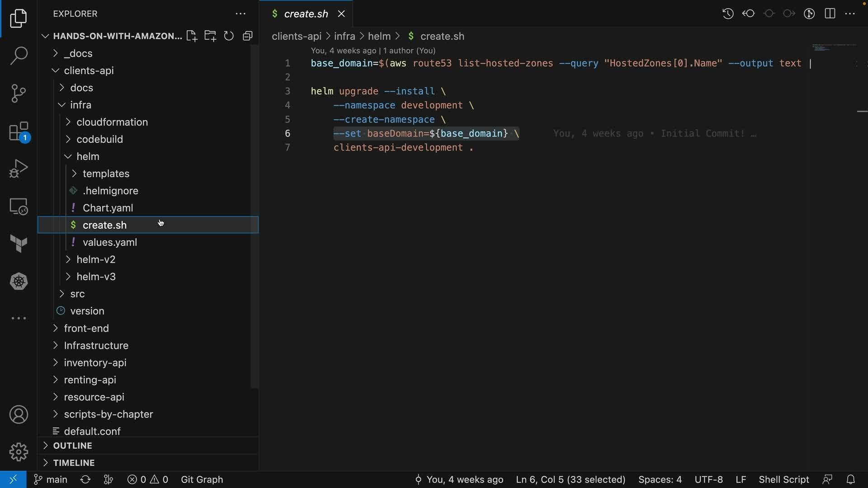868x488 pixels.
Task: Open the Extensions view
Action: (19, 132)
